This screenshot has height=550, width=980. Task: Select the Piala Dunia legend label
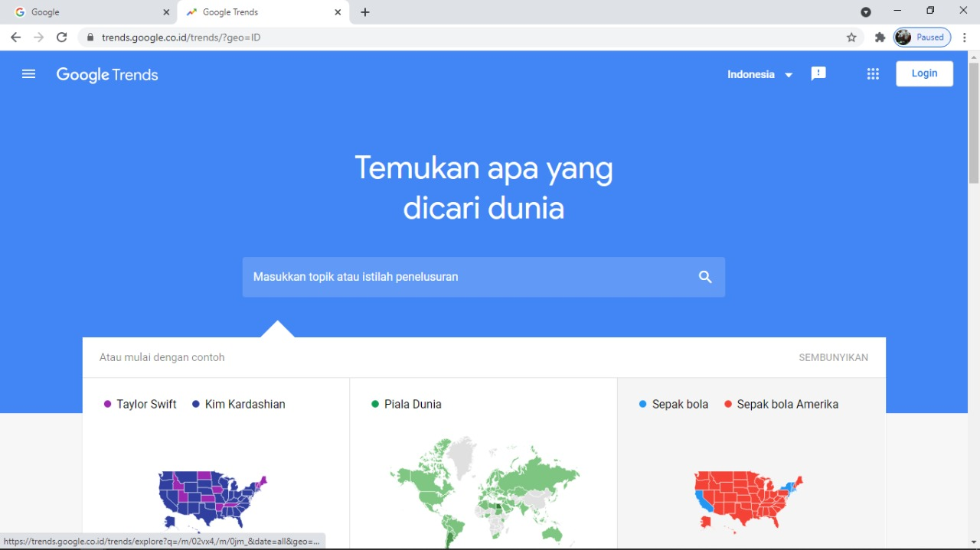pyautogui.click(x=413, y=404)
